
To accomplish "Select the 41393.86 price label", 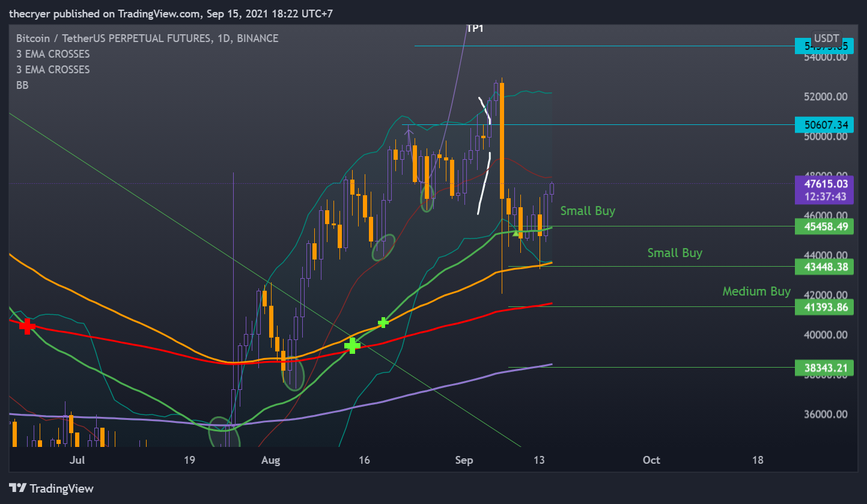I will coord(824,307).
